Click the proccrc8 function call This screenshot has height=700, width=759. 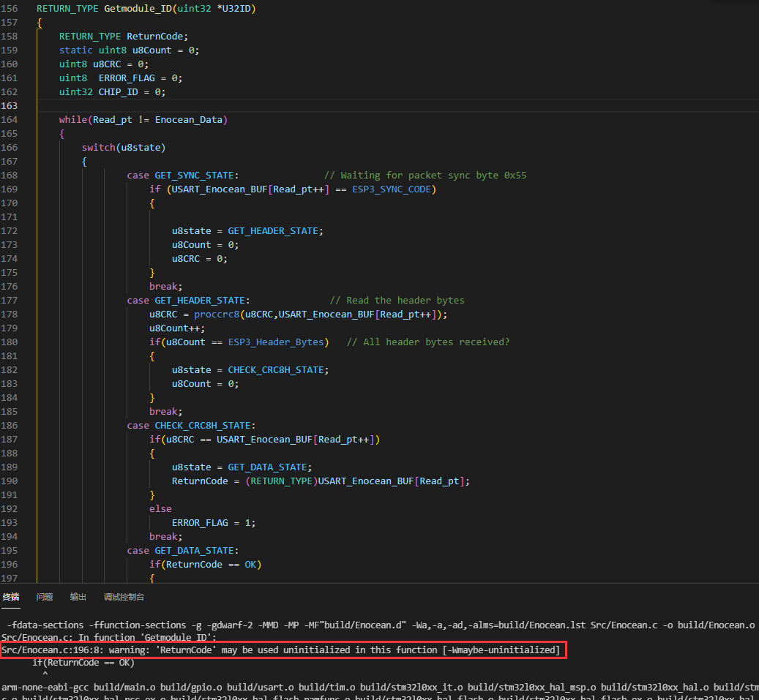pyautogui.click(x=217, y=314)
